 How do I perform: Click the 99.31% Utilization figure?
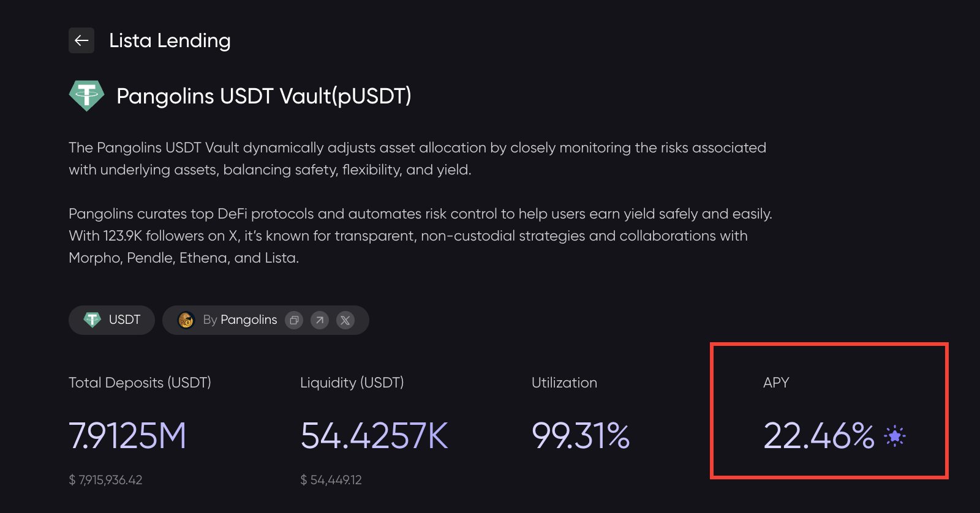click(x=581, y=436)
